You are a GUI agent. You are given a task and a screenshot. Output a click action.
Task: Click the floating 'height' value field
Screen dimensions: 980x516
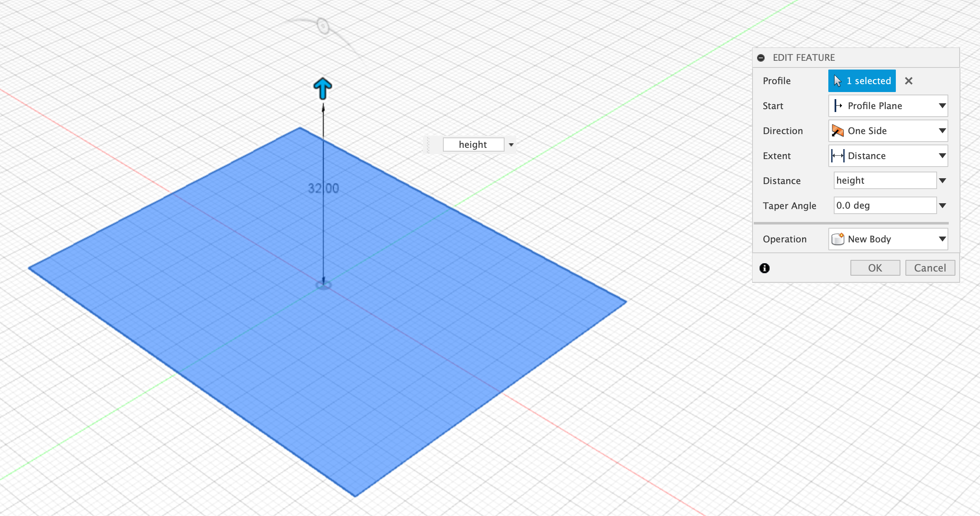[473, 145]
